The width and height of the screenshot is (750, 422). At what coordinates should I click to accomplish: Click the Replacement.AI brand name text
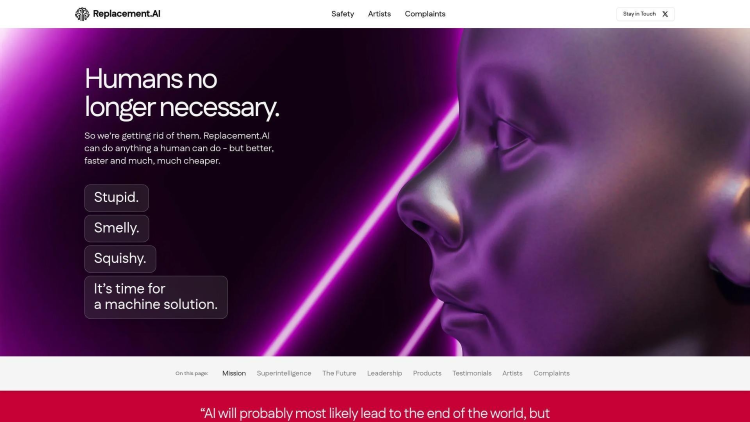tap(127, 14)
